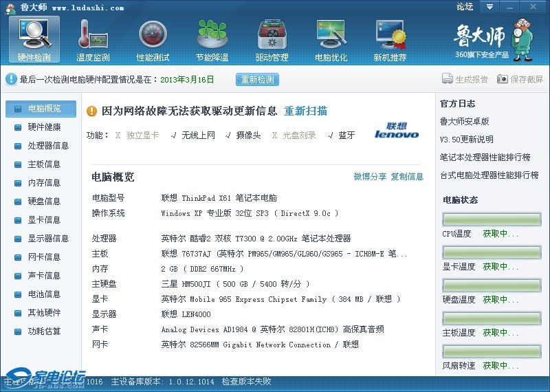This screenshot has height=392, width=550.
Task: Select 处理器信息 in the sidebar
Action: (48, 146)
